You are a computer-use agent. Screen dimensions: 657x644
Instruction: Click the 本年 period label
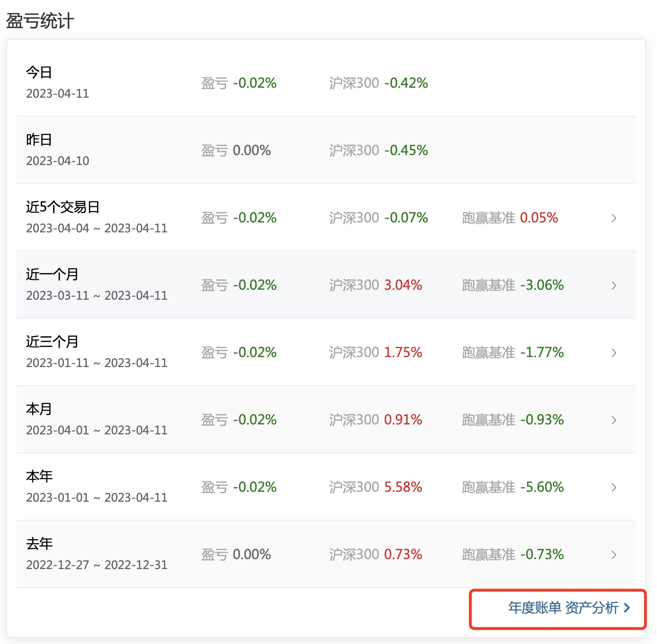click(x=39, y=477)
